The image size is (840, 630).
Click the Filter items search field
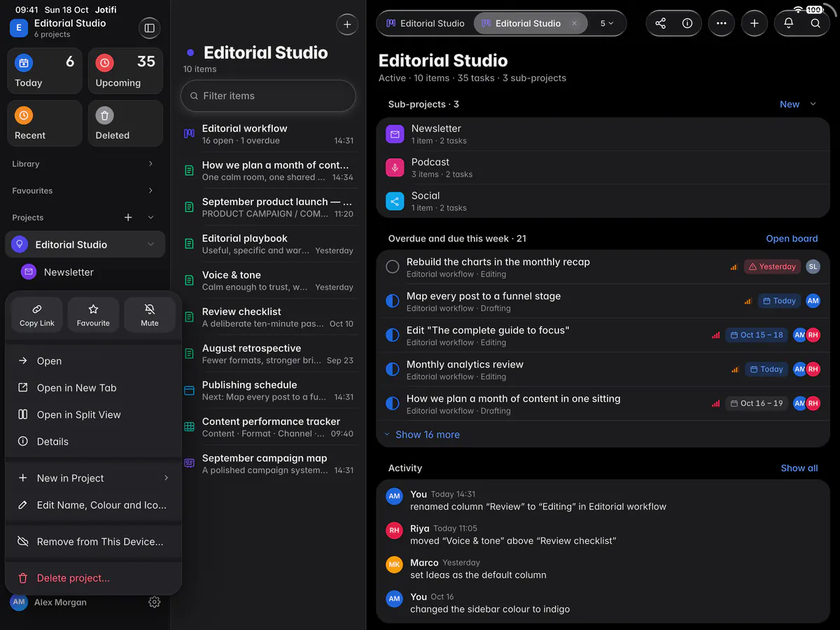pos(268,96)
